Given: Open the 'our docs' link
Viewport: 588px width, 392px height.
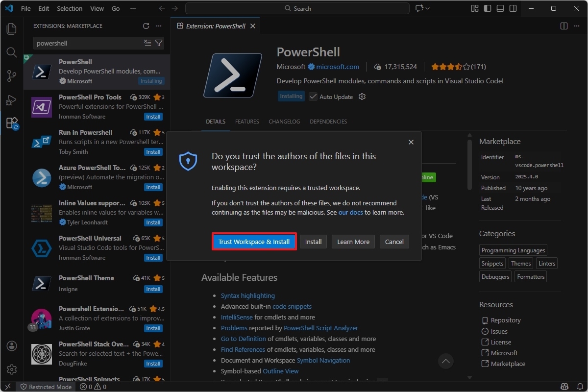Looking at the screenshot, I should pos(350,213).
